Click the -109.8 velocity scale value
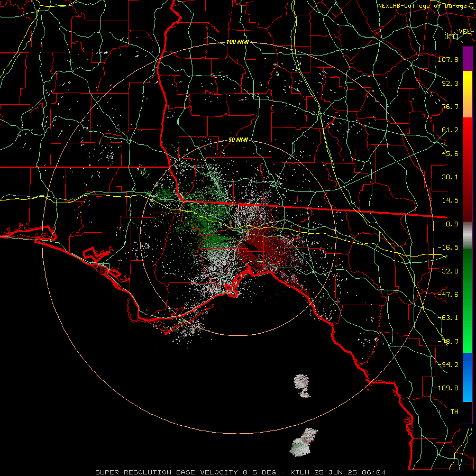This screenshot has height=476, width=476. tap(446, 388)
